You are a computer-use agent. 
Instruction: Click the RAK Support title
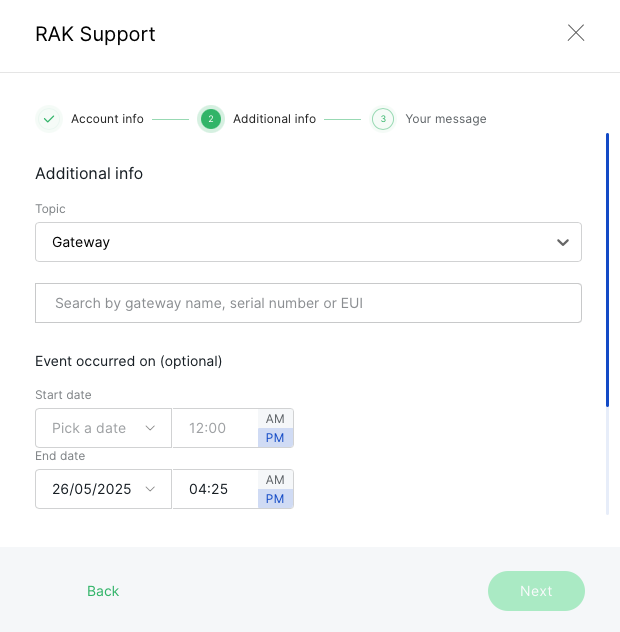click(95, 34)
